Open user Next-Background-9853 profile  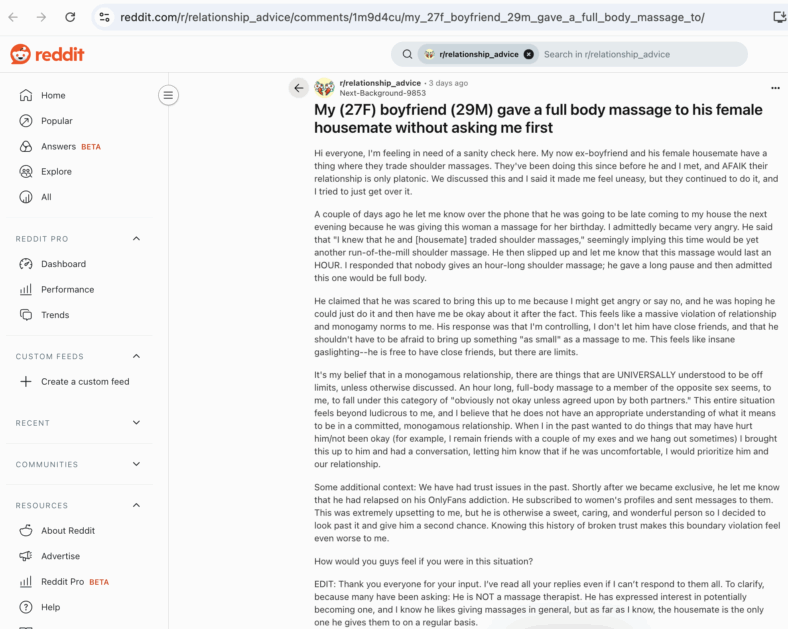382,93
